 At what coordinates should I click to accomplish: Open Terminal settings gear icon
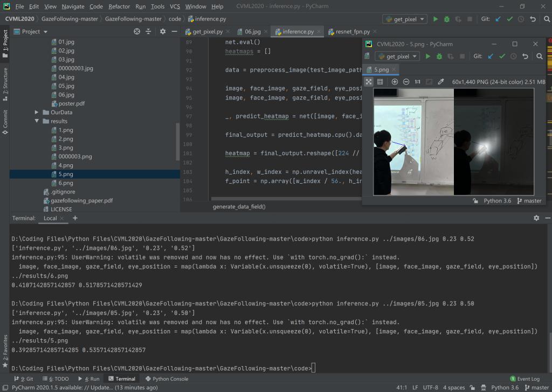pos(536,218)
